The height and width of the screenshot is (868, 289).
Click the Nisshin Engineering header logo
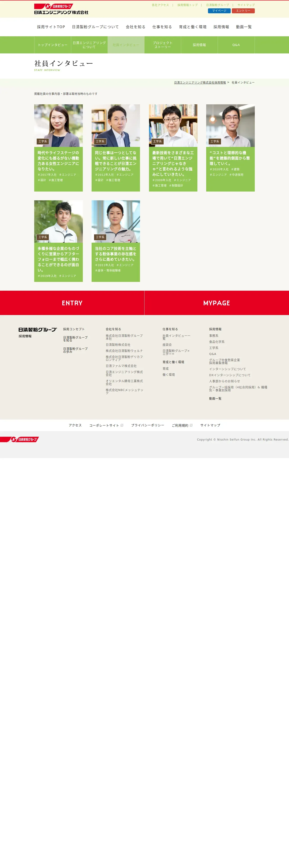click(61, 9)
